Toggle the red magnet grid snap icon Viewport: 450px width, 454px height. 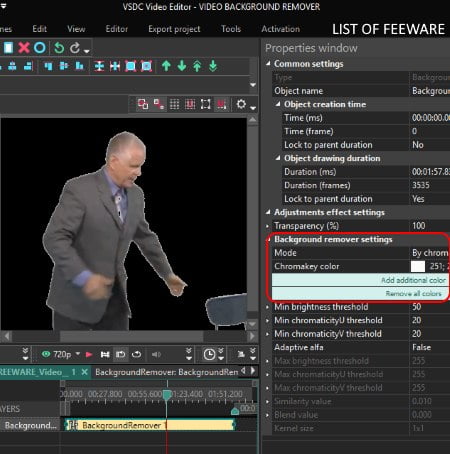[190, 104]
